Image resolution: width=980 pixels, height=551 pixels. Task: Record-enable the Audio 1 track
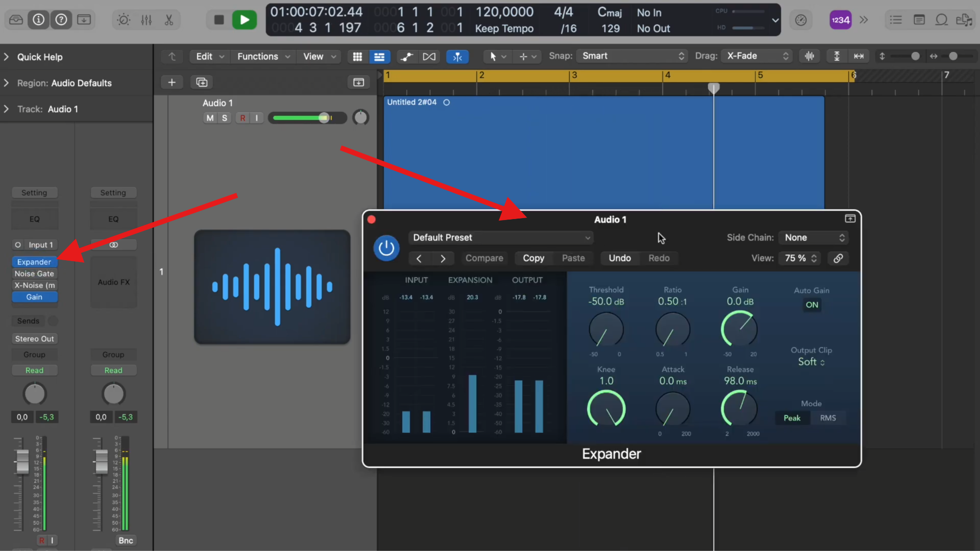[243, 118]
